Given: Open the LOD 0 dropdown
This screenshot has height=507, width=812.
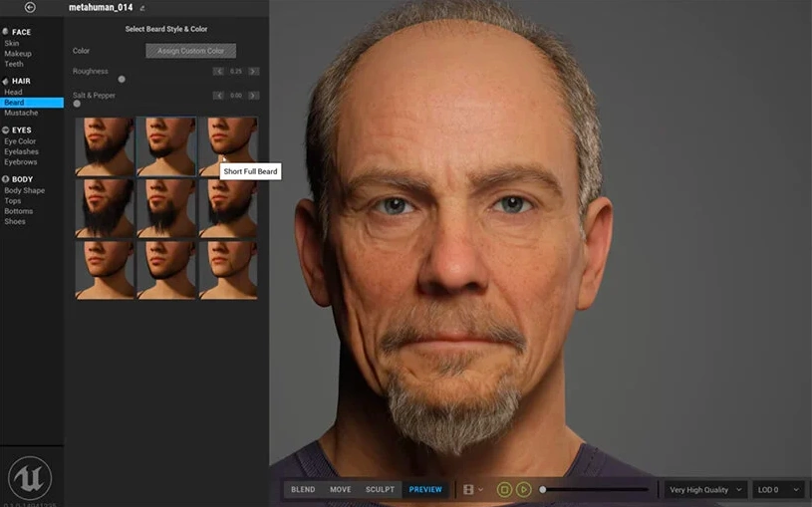Looking at the screenshot, I should coord(779,490).
